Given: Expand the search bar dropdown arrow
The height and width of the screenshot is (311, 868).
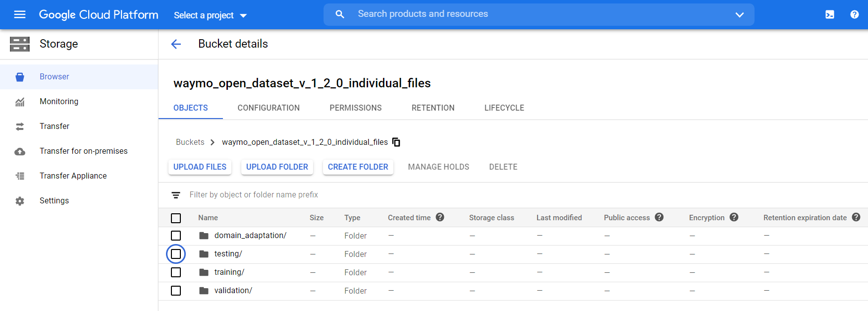Looking at the screenshot, I should [739, 15].
